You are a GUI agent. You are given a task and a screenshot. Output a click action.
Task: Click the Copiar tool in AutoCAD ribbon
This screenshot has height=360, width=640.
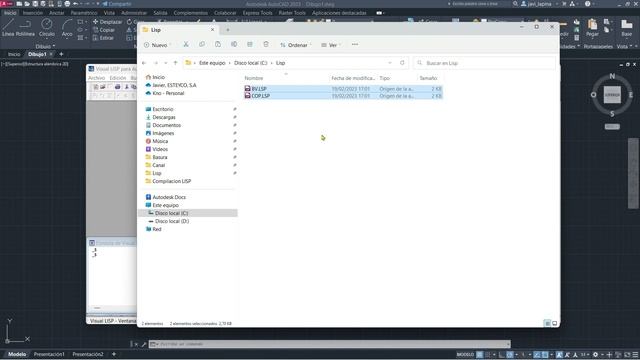(103, 30)
